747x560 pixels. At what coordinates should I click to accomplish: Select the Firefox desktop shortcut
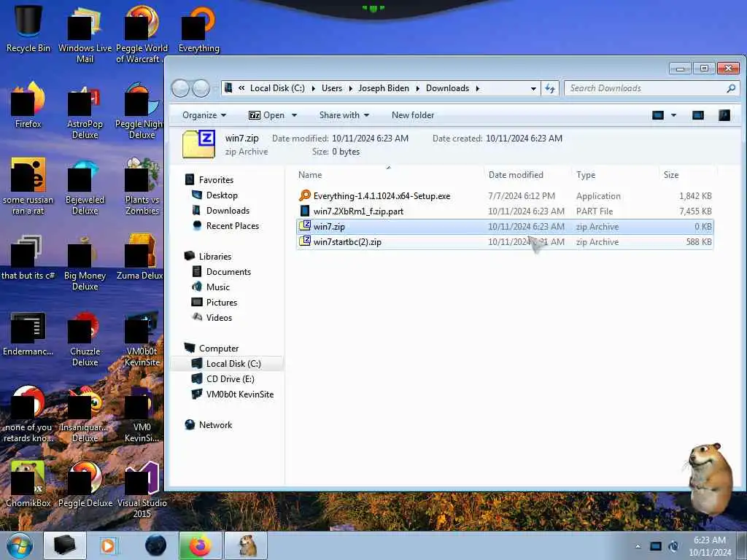point(28,105)
